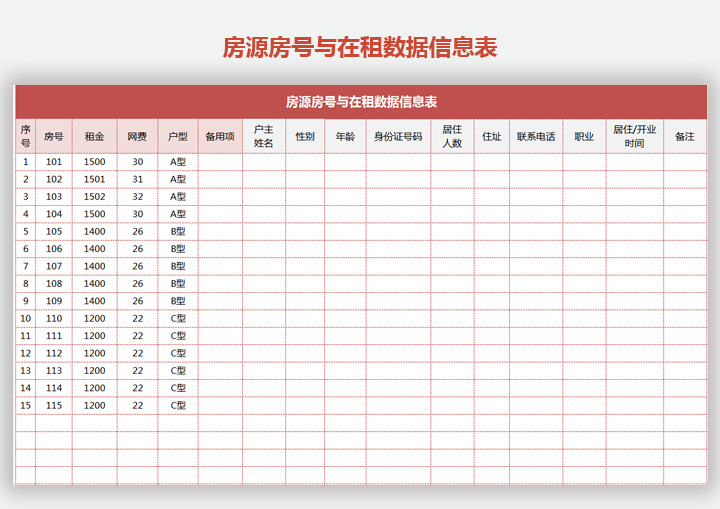The width and height of the screenshot is (720, 509).
Task: Click room number cell 112
Action: pyautogui.click(x=54, y=353)
